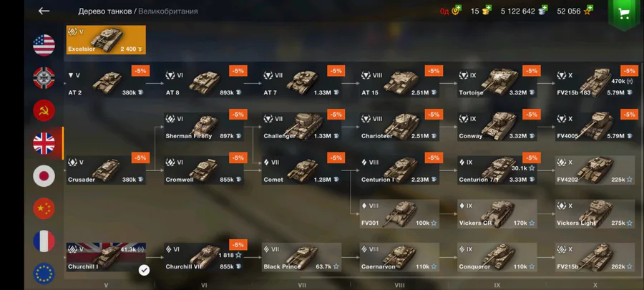The image size is (644, 290).
Task: Select the China flag nation
Action: (x=44, y=208)
